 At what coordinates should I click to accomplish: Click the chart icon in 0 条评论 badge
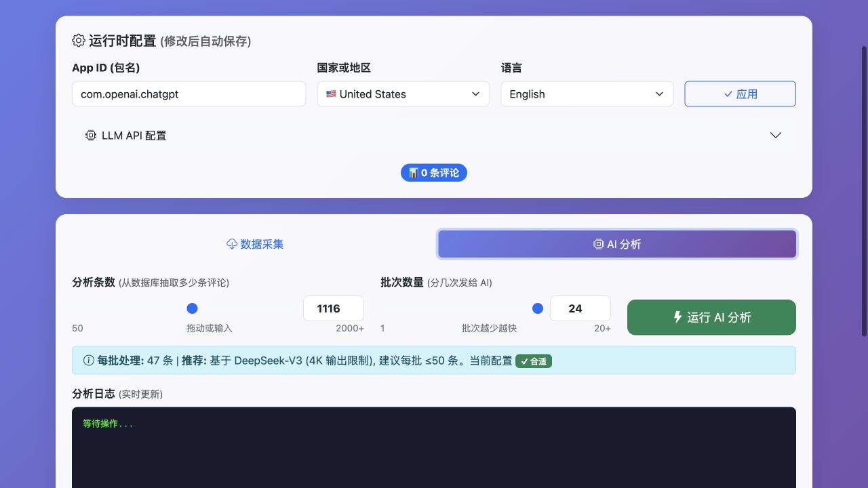coord(414,173)
